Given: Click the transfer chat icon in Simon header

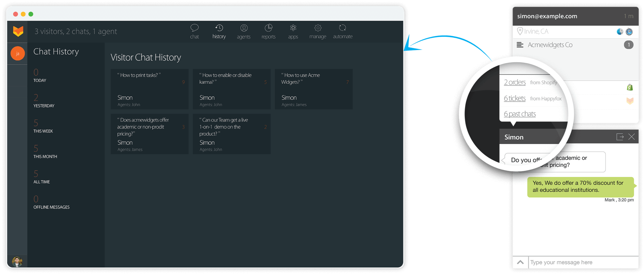Looking at the screenshot, I should pos(620,137).
